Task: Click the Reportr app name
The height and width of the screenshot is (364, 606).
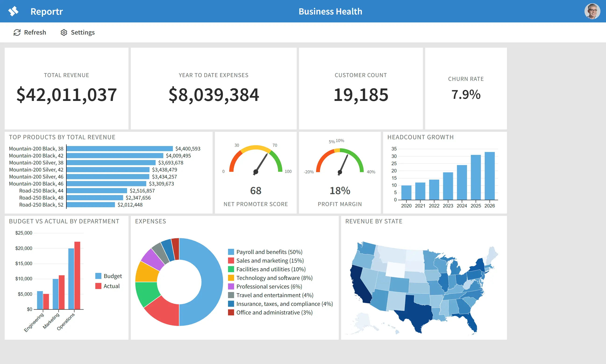Action: click(x=46, y=11)
